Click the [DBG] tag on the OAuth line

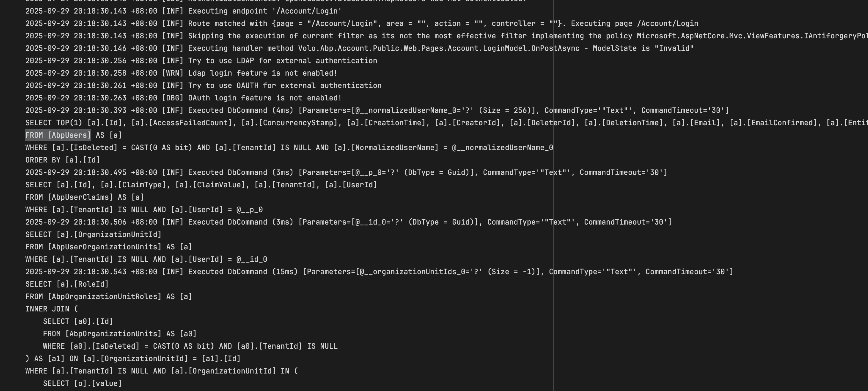[x=173, y=98]
